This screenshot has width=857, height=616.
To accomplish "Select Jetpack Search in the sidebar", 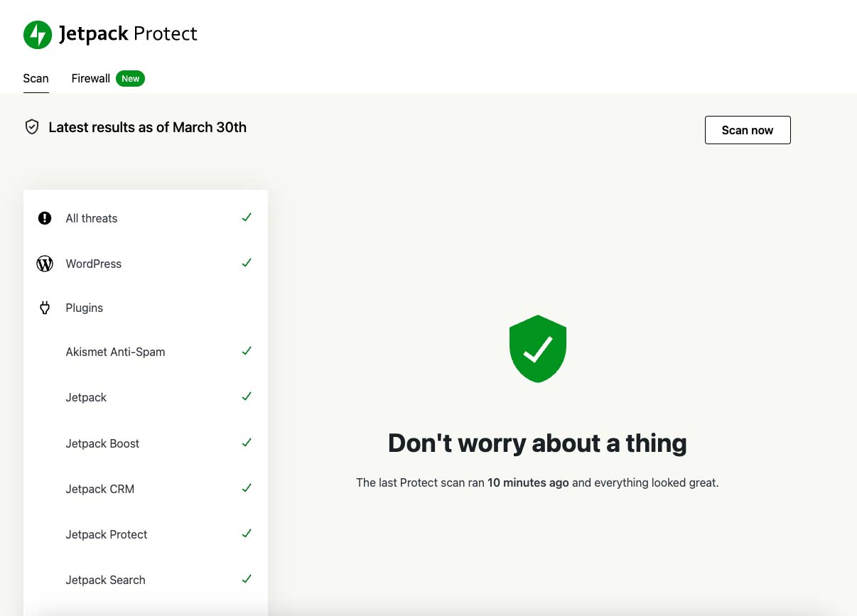I will pyautogui.click(x=105, y=580).
